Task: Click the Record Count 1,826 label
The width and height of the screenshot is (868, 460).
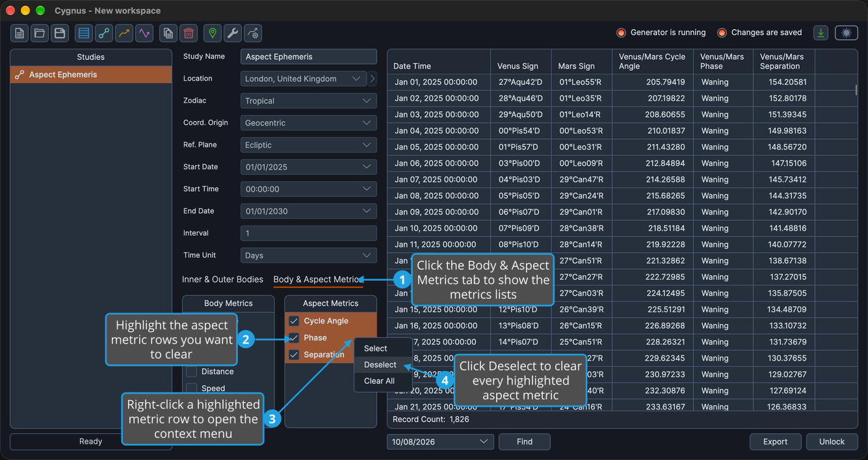Action: click(x=431, y=420)
